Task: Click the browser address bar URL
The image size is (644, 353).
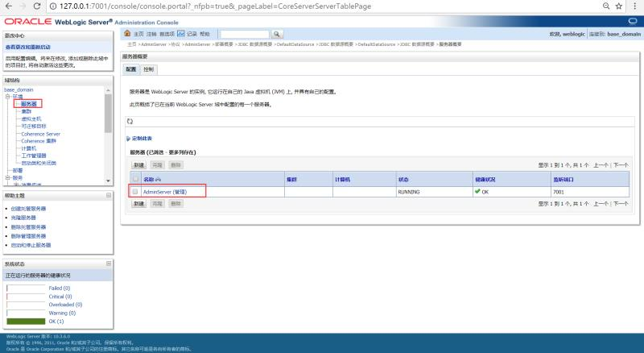Action: [x=215, y=6]
